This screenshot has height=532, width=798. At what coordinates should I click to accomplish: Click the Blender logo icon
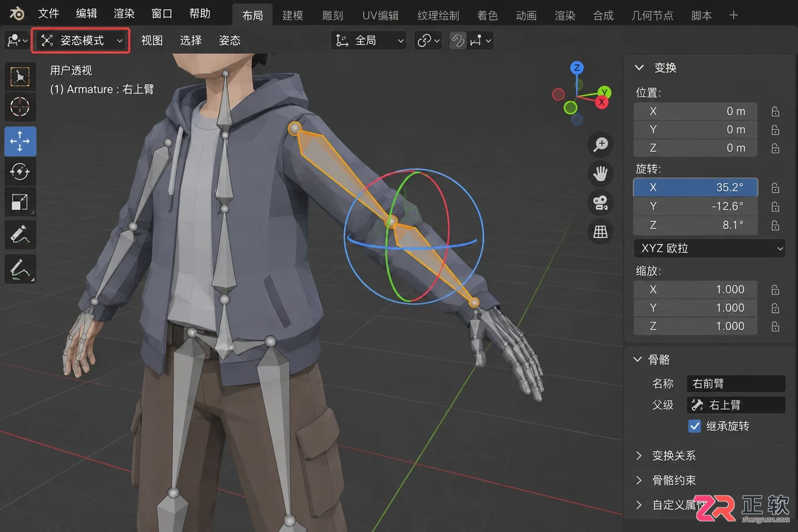(x=17, y=14)
